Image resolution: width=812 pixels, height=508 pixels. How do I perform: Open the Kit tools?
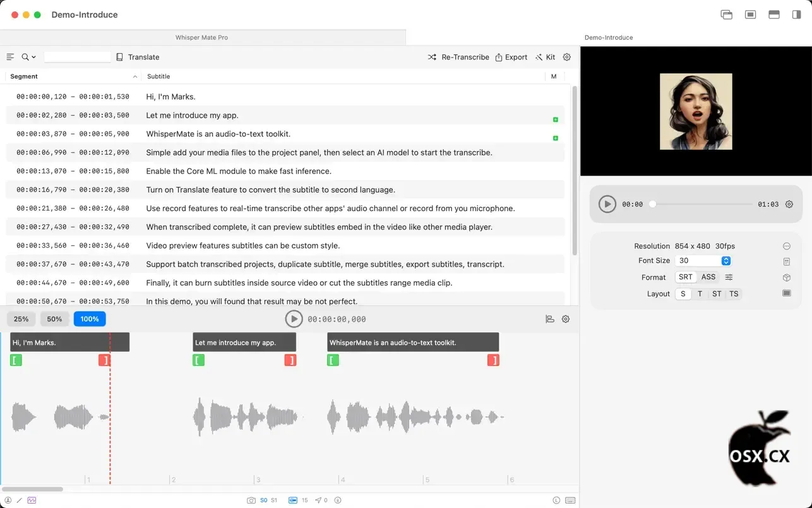(546, 57)
